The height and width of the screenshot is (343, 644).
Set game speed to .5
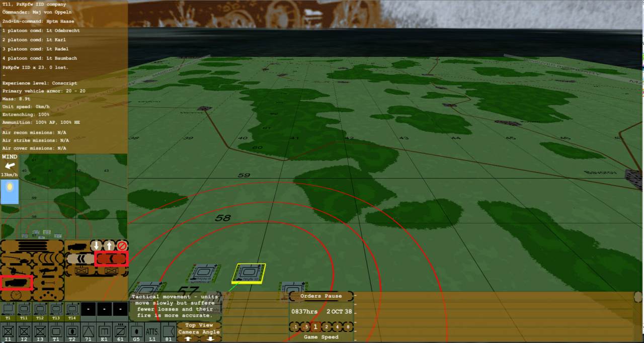tap(305, 327)
